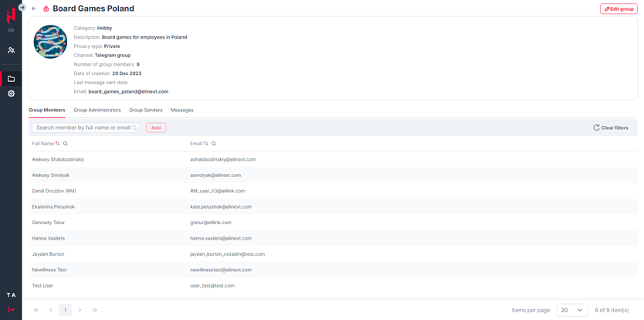
Task: Switch language using the EN selector
Action: (x=11, y=30)
